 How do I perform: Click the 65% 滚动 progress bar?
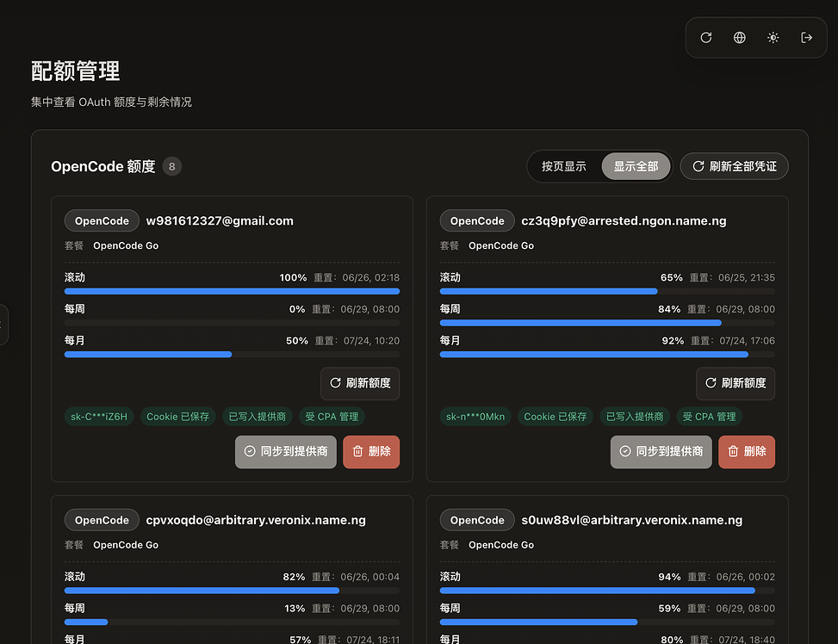tap(607, 291)
